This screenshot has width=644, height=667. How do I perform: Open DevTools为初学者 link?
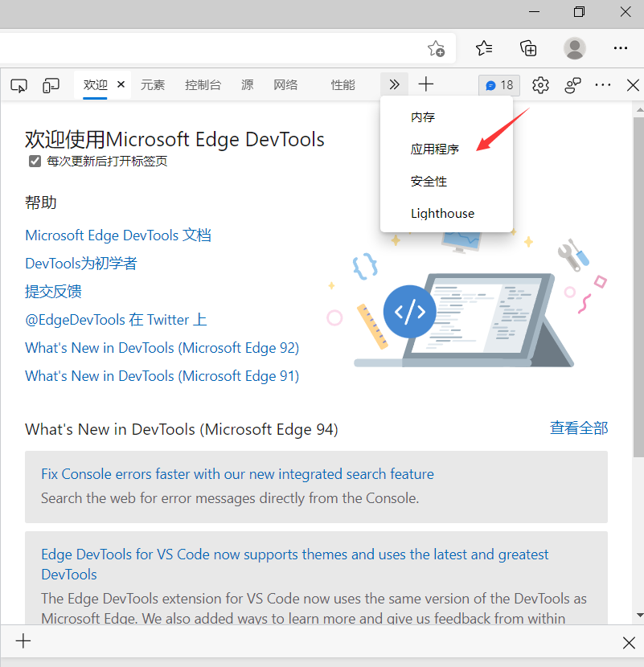[x=81, y=264]
